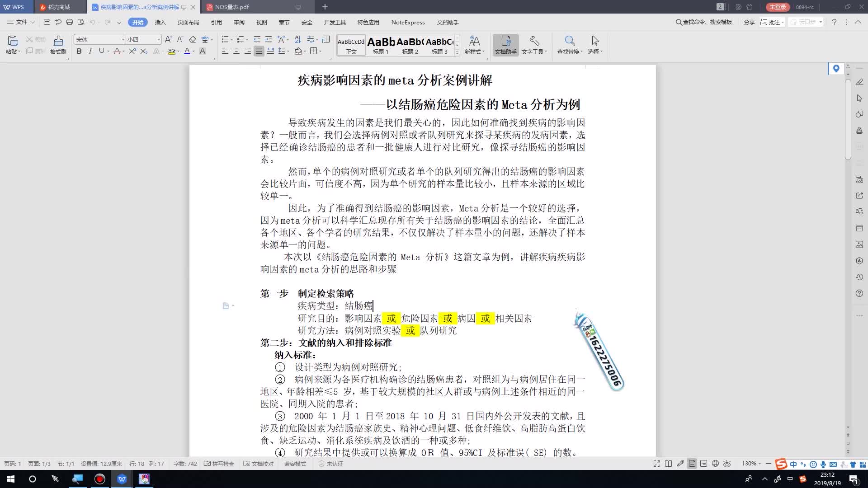
Task: Switch to the 引用 References tab
Action: click(x=216, y=22)
